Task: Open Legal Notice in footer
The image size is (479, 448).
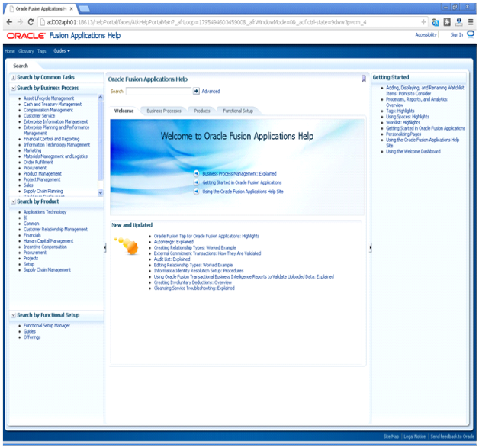Action: point(414,437)
